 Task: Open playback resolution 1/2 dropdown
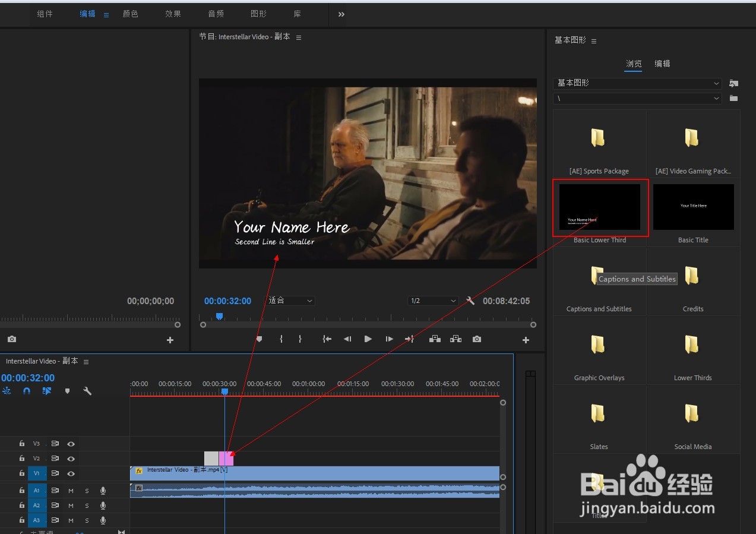tap(433, 301)
